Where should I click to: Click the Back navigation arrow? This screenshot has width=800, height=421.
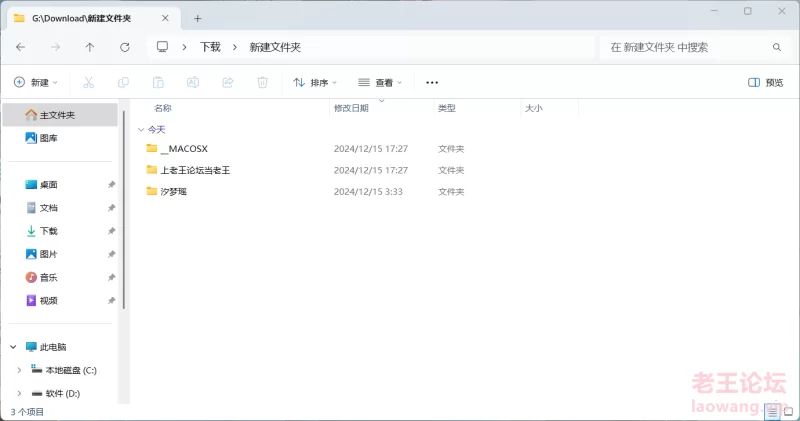(21, 47)
